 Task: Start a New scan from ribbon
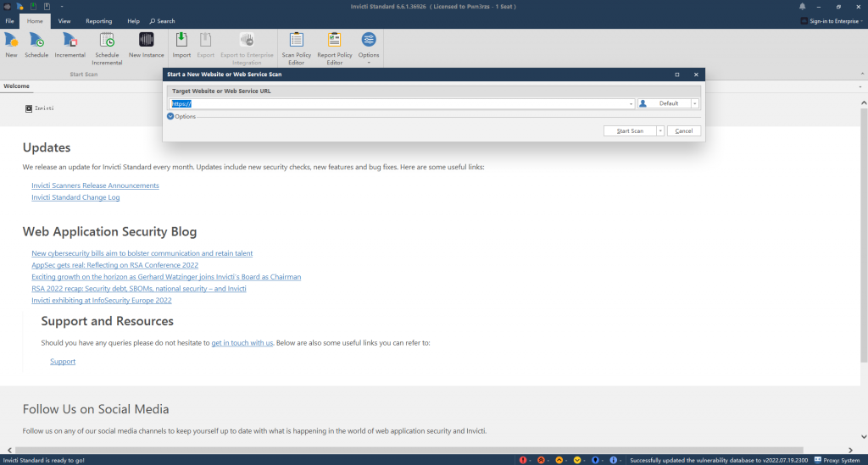click(11, 45)
